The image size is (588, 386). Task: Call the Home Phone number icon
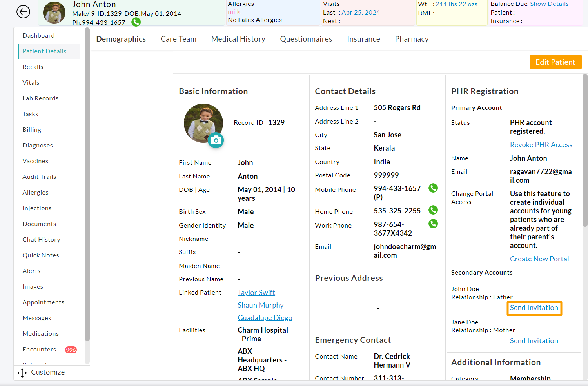[x=433, y=210]
